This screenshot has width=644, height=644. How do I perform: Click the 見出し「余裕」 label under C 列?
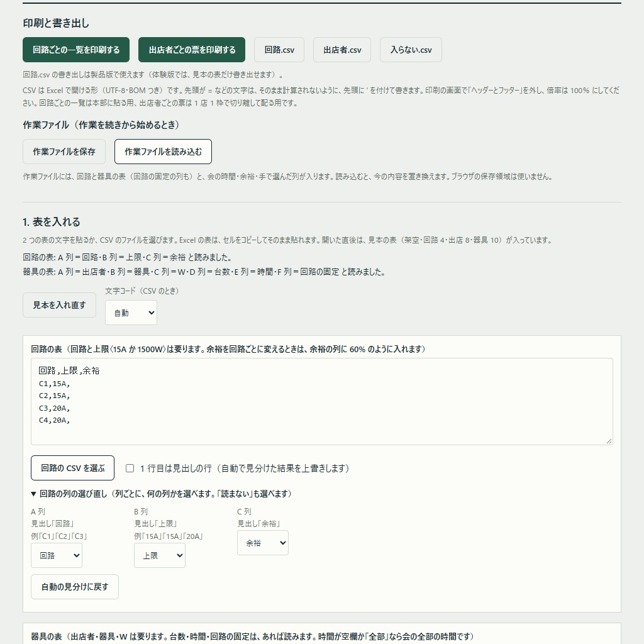(x=258, y=524)
